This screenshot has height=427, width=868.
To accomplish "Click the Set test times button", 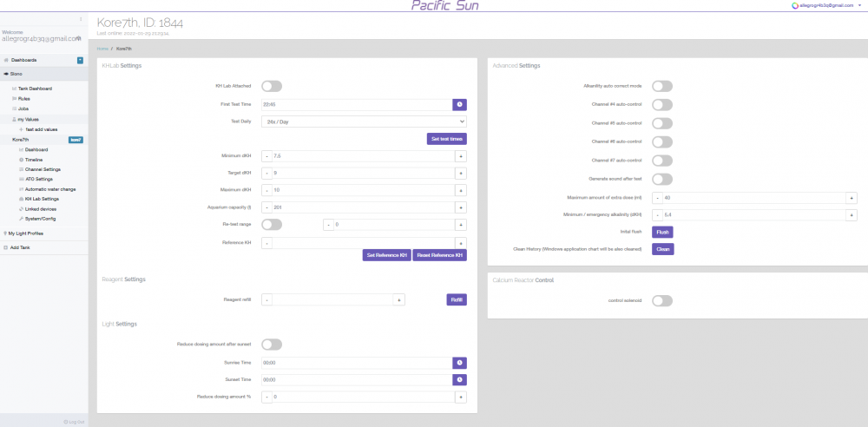I will coord(447,139).
